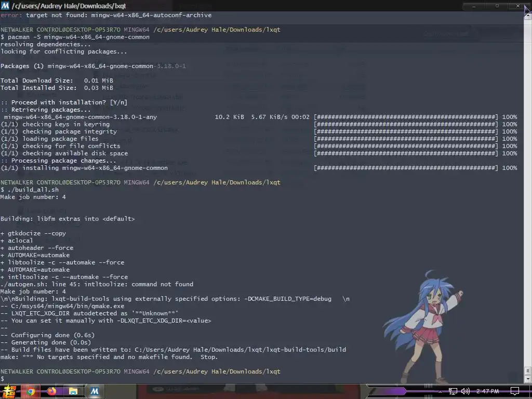Click 'Building: libfm extras into <default>' line
Image resolution: width=532 pixels, height=399 pixels.
(68, 219)
